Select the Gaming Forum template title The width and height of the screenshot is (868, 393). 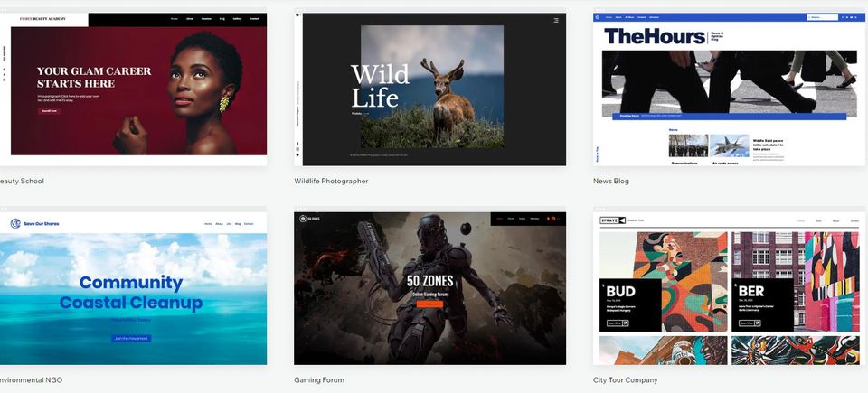[318, 380]
